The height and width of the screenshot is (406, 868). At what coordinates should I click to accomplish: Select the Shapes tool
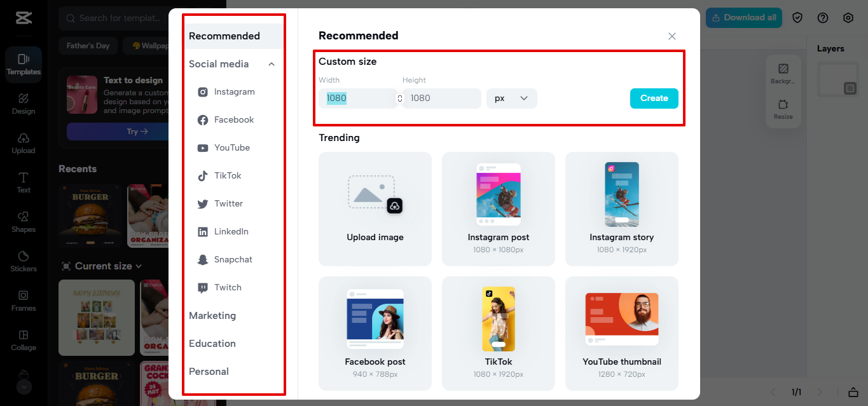[x=24, y=223]
